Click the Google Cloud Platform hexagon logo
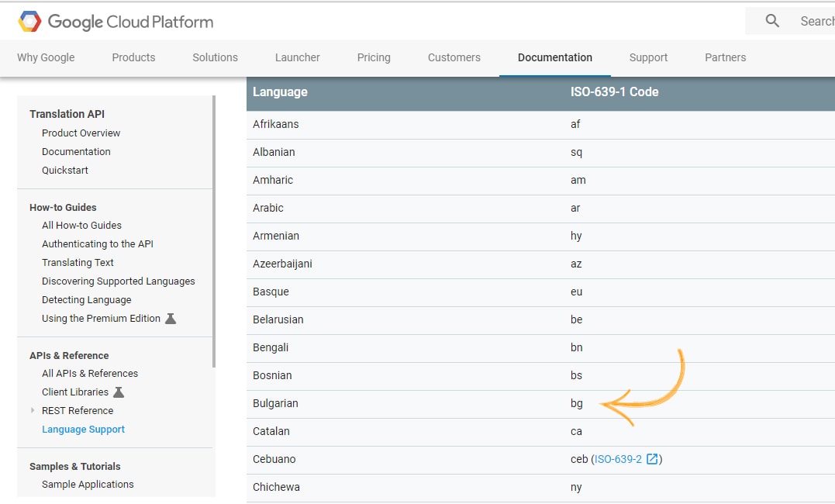835x504 pixels. click(x=29, y=22)
